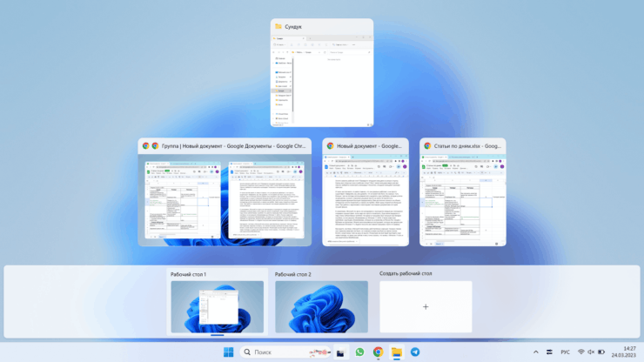Switch input language via РУС indicator
Screen dimensions: 644x362
coord(565,352)
